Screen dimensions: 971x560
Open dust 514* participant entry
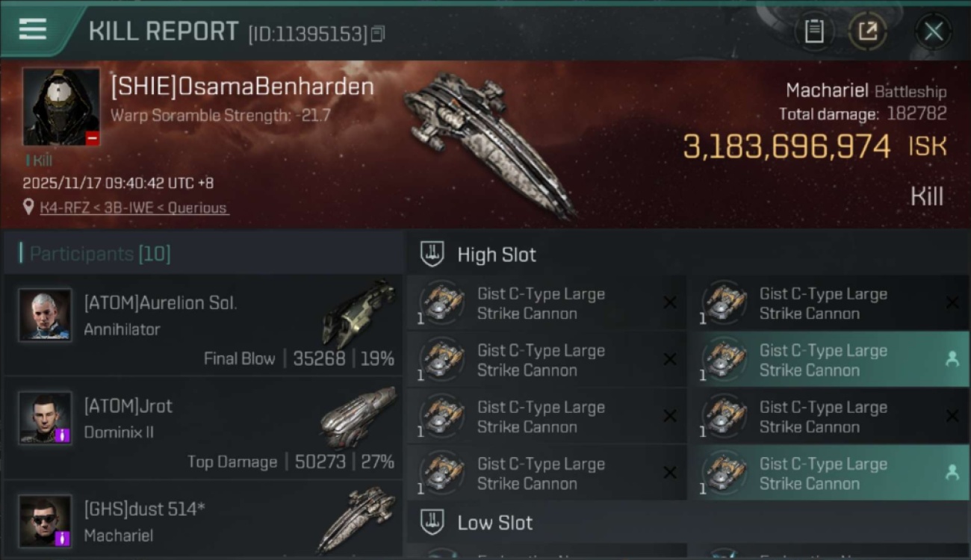click(203, 520)
